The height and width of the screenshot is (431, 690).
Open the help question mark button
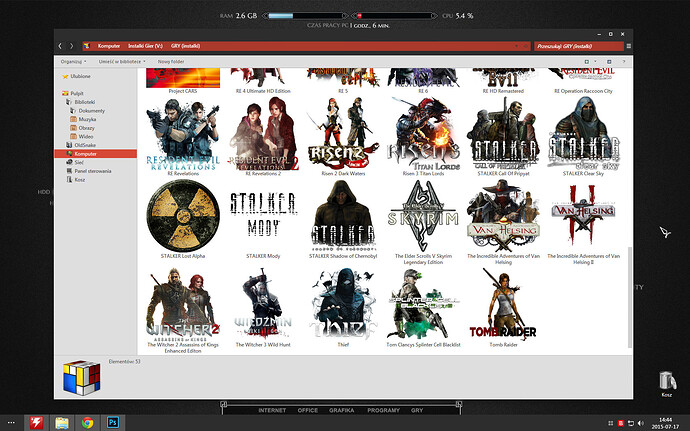pyautogui.click(x=624, y=62)
